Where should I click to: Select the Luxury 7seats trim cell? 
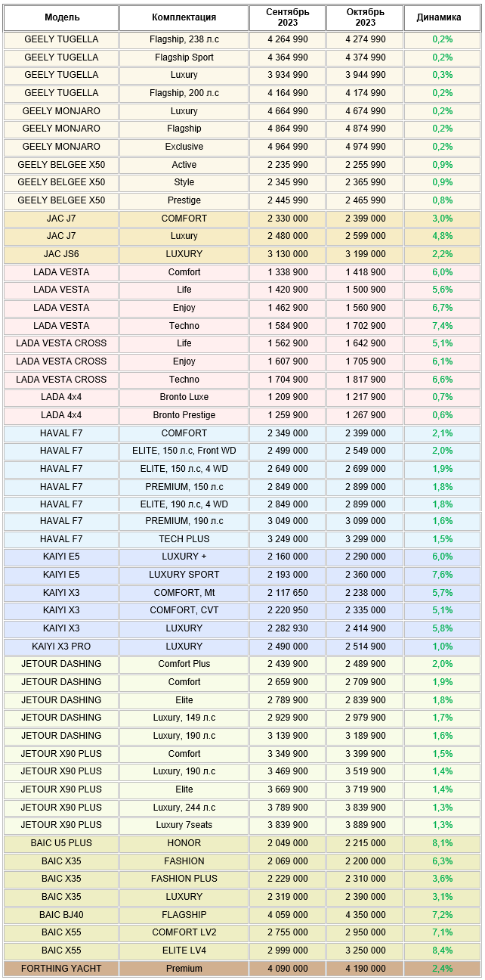pyautogui.click(x=184, y=825)
